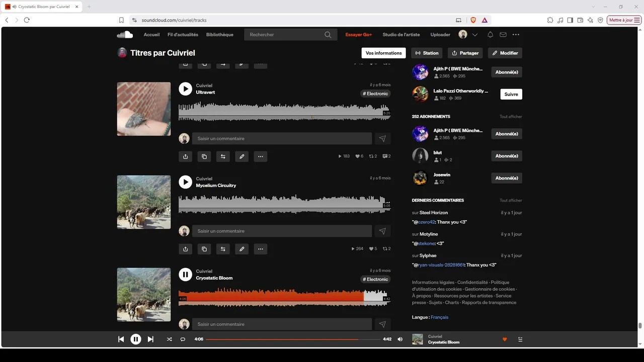Send the comment on Mycelium Circuitry
Viewport: 644px width, 362px height.
click(382, 231)
